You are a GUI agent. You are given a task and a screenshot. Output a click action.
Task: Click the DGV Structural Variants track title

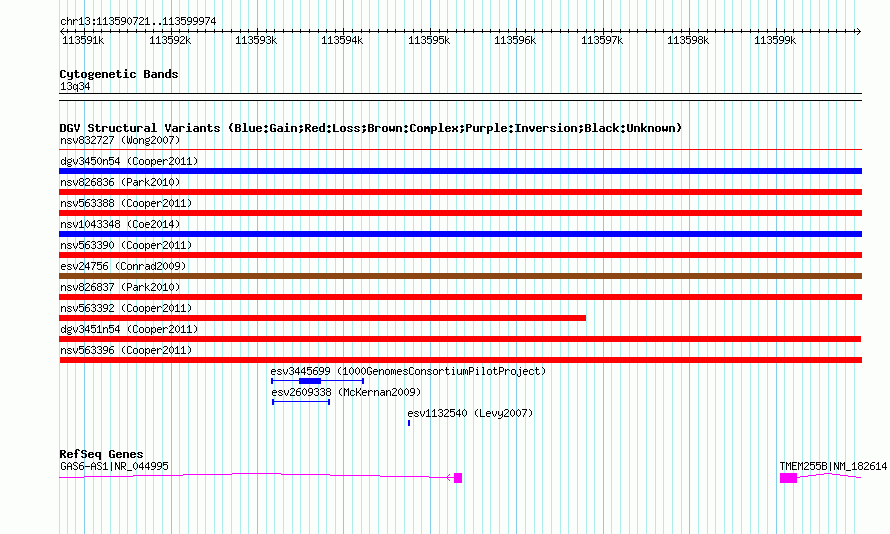pos(371,128)
